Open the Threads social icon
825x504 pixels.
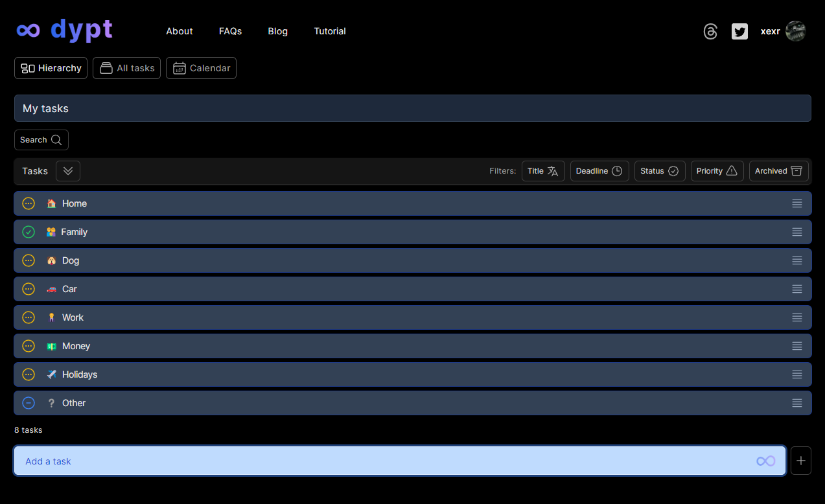coord(710,31)
